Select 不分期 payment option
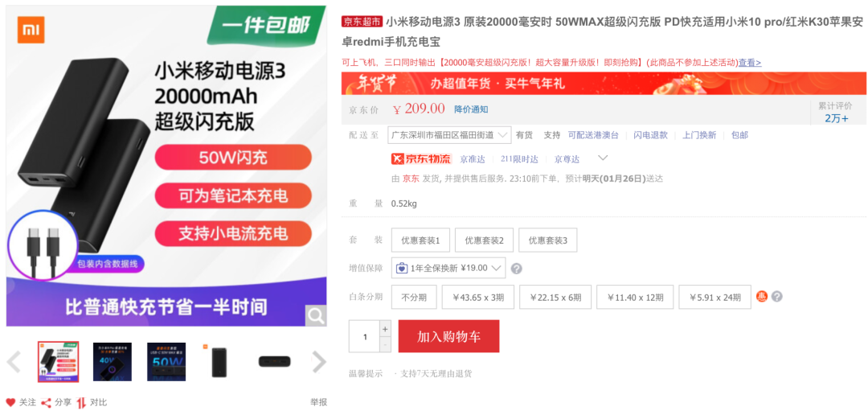The width and height of the screenshot is (868, 411). point(414,297)
